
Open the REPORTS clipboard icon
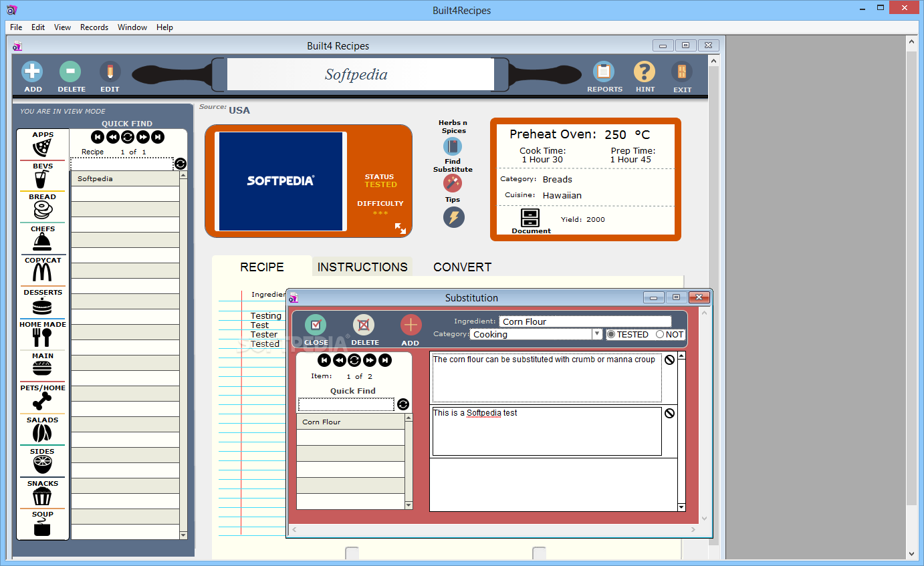coord(604,72)
